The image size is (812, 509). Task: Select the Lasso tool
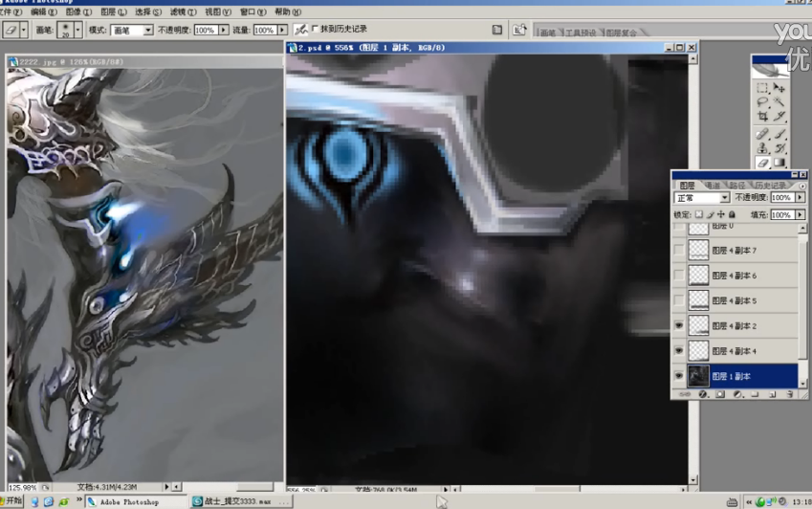[x=761, y=102]
